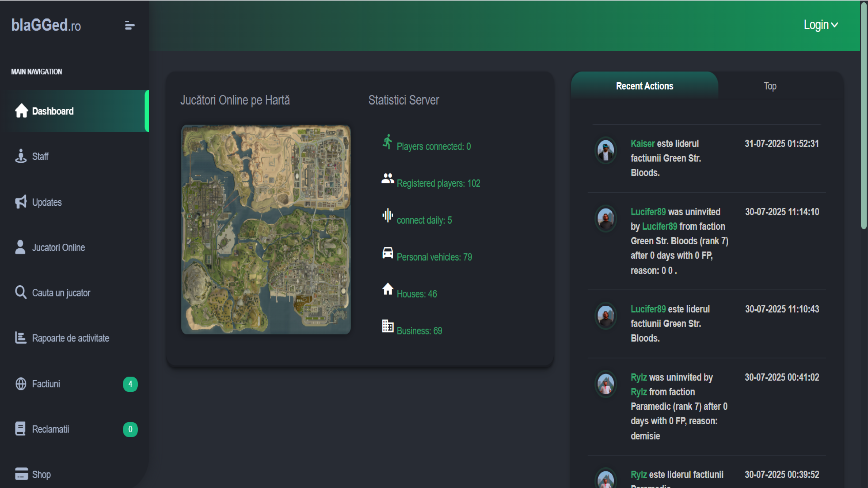Click the Cauta un jucator magnifier icon
Viewport: 868px width, 488px height.
[21, 292]
